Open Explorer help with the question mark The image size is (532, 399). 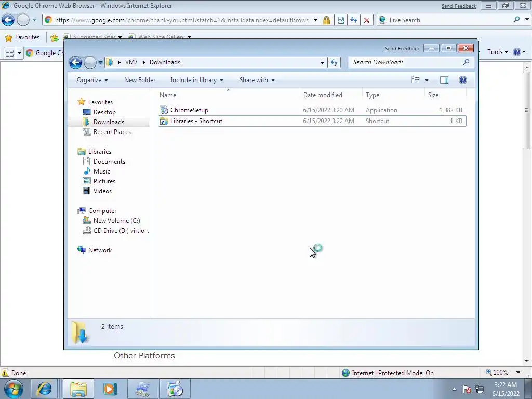(462, 80)
